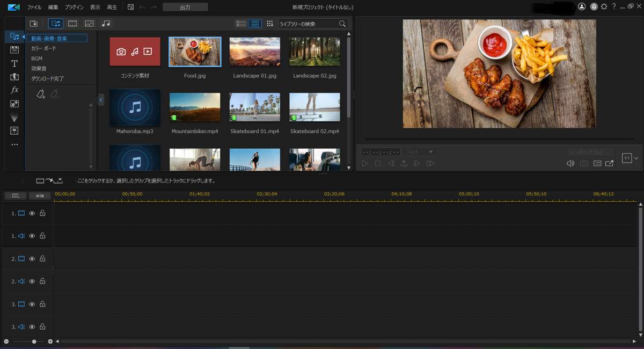This screenshot has width=644, height=349.
Task: Open the more rooms ellipsis icon
Action: pyautogui.click(x=14, y=144)
